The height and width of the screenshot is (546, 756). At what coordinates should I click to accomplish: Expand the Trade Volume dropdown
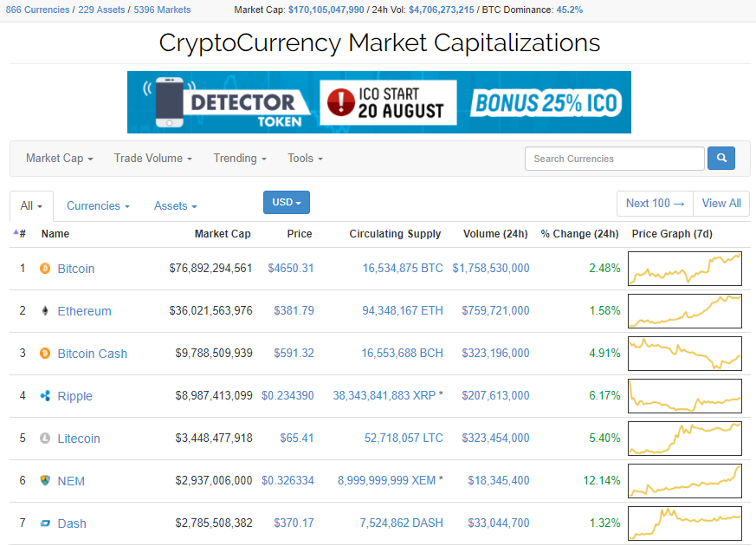(152, 159)
